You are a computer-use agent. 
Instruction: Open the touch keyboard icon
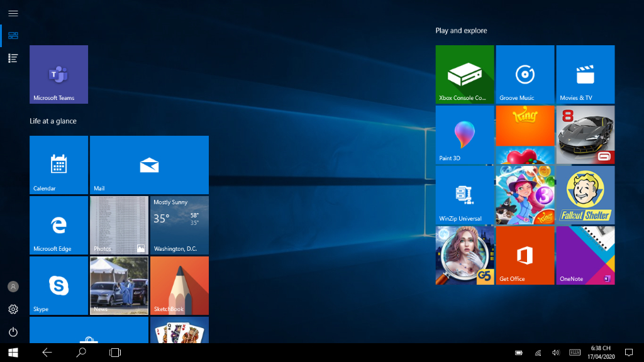pos(575,353)
